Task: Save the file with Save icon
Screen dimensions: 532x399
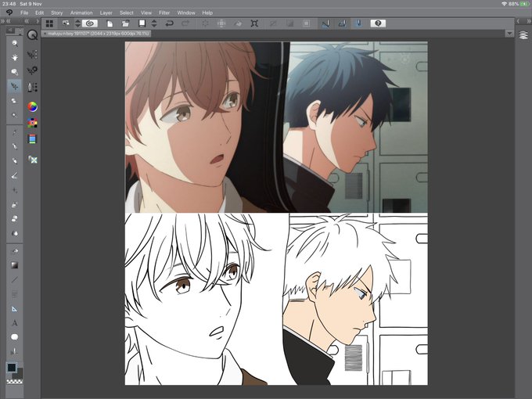Action: click(x=142, y=23)
